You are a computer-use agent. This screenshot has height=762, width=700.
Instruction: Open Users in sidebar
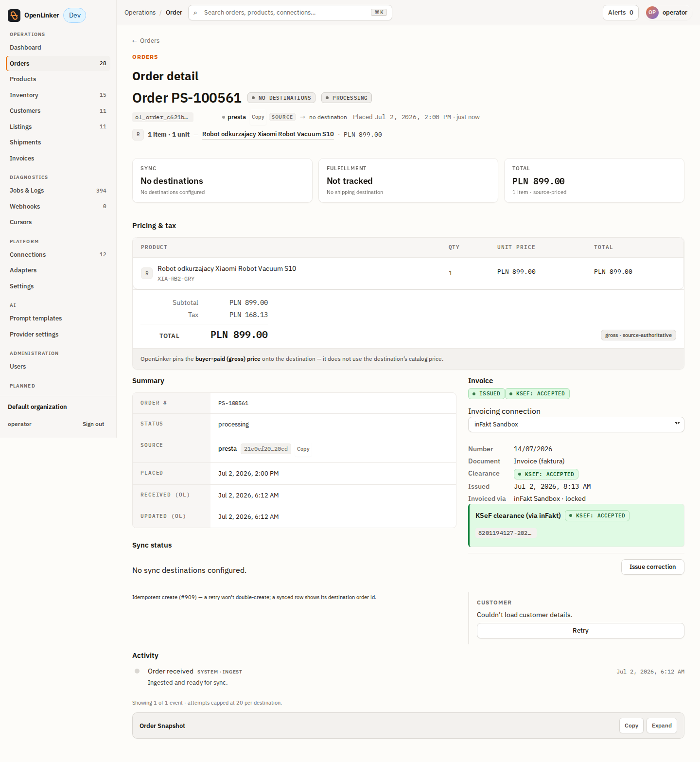point(58,367)
